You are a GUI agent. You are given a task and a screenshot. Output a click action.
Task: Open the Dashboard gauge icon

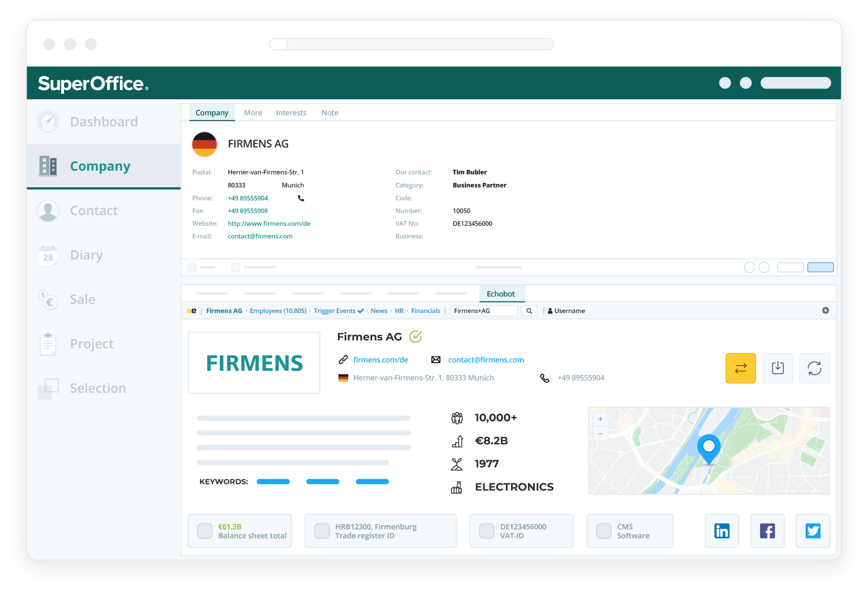point(48,122)
